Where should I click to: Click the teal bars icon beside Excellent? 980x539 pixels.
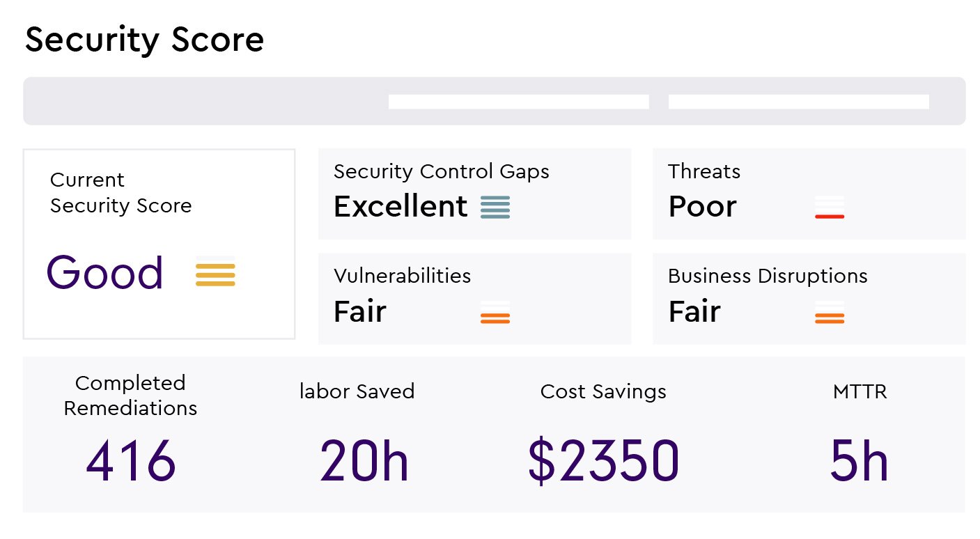tap(495, 208)
